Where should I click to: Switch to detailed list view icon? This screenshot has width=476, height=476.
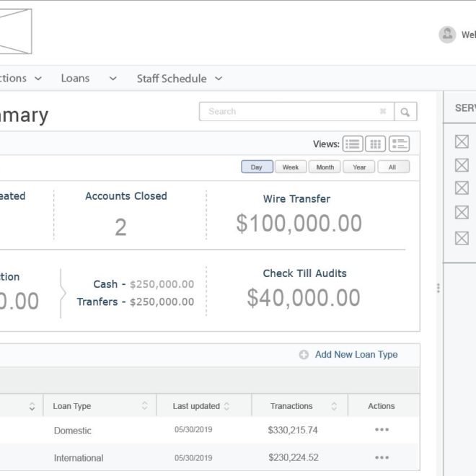tap(400, 144)
